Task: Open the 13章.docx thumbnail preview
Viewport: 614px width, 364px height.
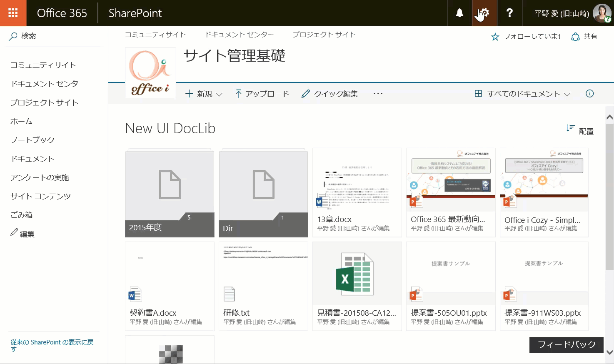Action: [357, 180]
